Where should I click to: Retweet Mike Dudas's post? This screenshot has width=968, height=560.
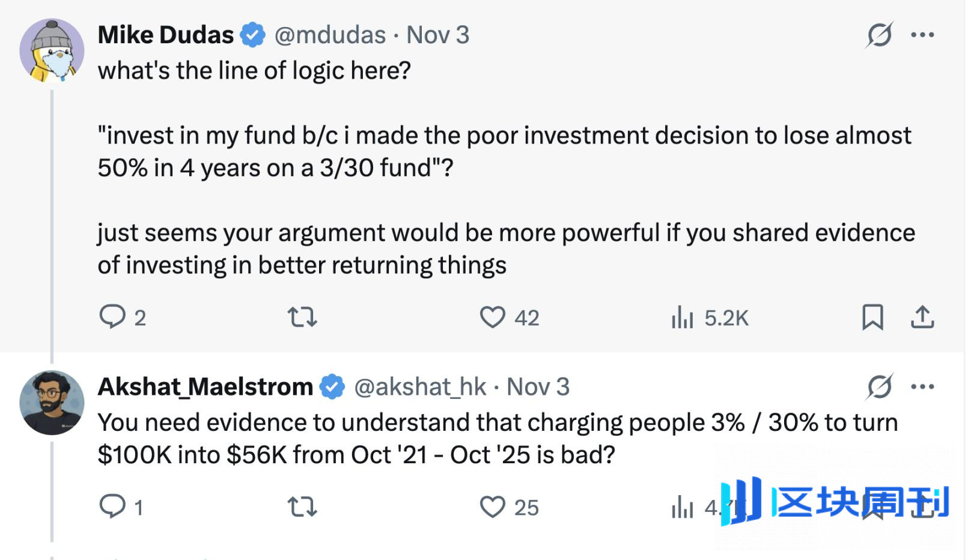pyautogui.click(x=302, y=317)
